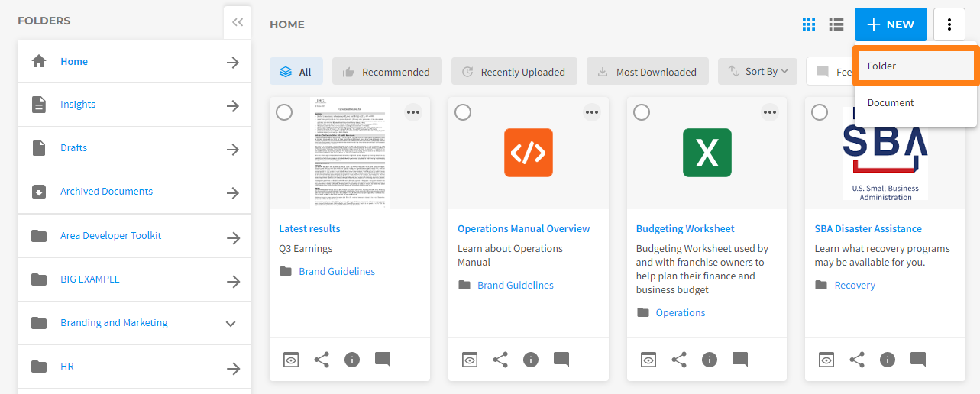980x394 pixels.
Task: Open more options on Latest results card
Action: pos(413,112)
